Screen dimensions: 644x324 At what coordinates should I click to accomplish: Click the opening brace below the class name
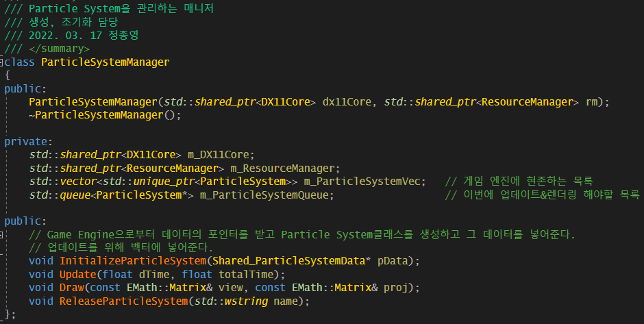pyautogui.click(x=7, y=75)
